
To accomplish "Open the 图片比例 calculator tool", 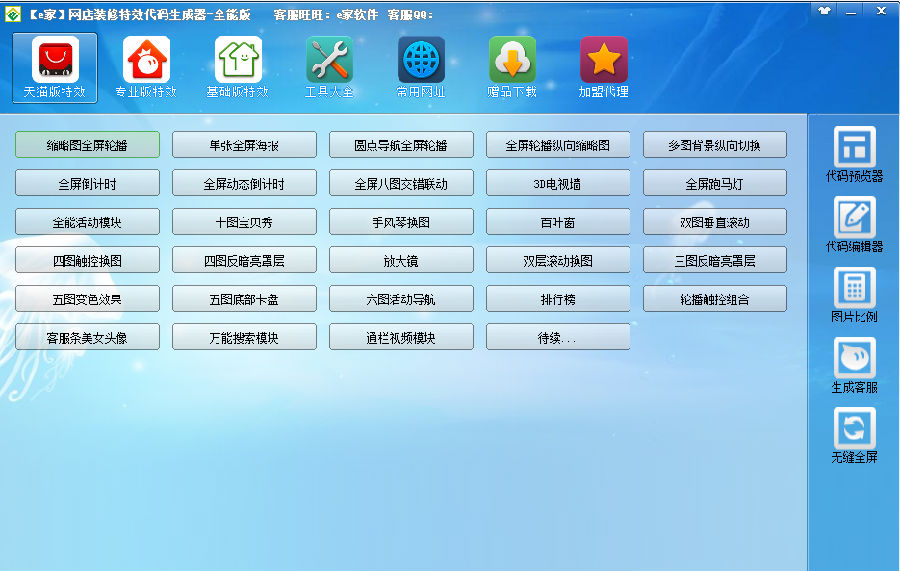I will tap(854, 288).
